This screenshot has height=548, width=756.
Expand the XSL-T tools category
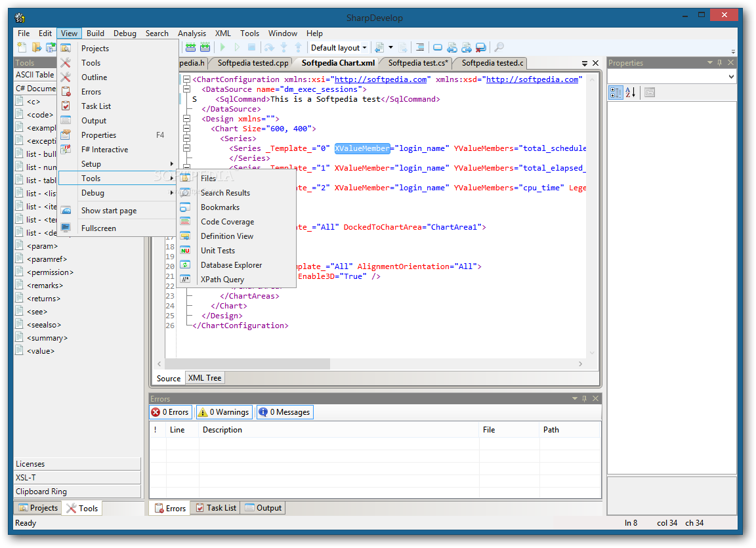click(77, 478)
